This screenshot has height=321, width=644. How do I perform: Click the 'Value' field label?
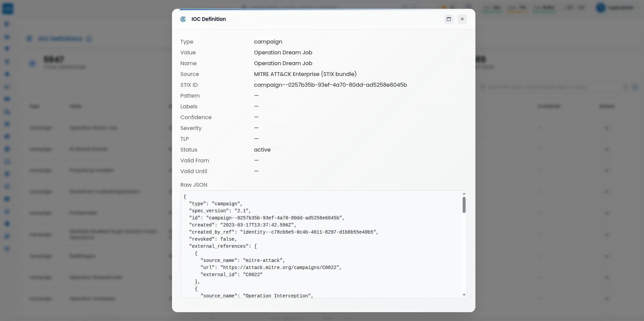188,53
